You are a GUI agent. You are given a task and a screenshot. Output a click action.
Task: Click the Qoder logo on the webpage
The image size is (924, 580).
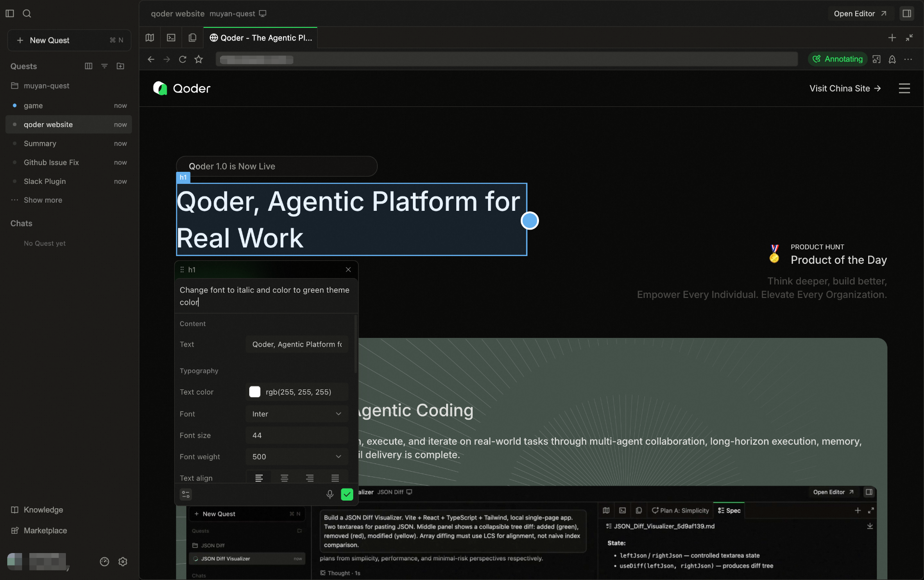(x=181, y=89)
